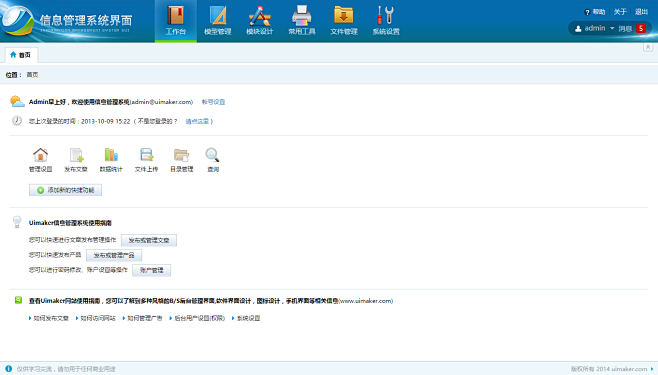Click the 账户管理 button
Screen dimensions: 658x375
click(x=151, y=271)
